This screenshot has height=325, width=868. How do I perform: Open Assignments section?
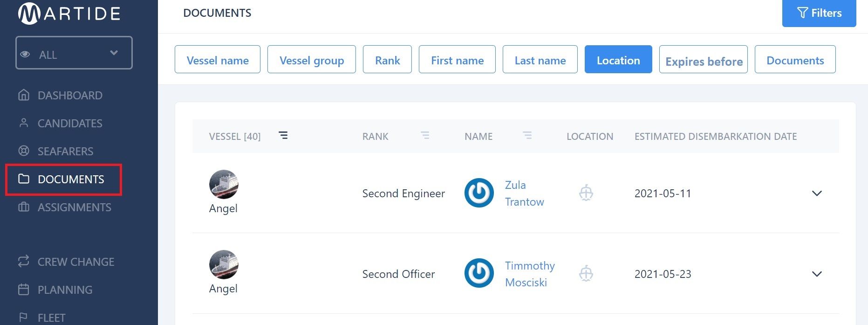74,207
